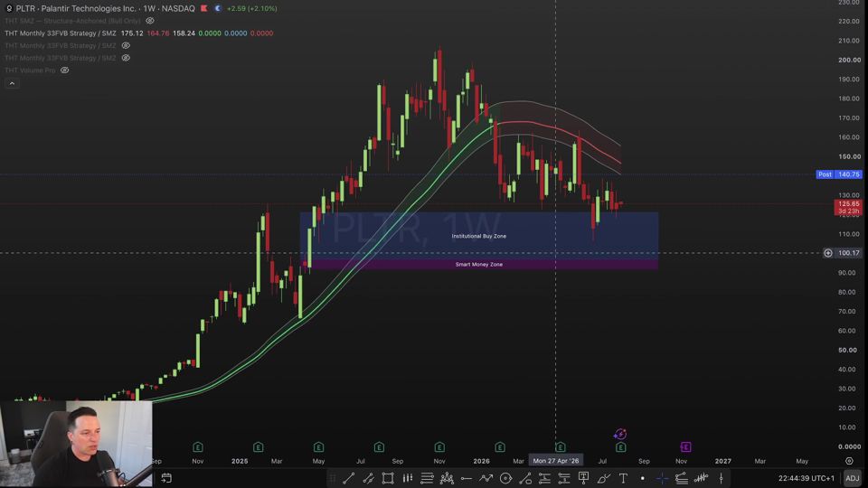The width and height of the screenshot is (868, 488).
Task: Select the Rectangle drawing tool
Action: coord(388,478)
